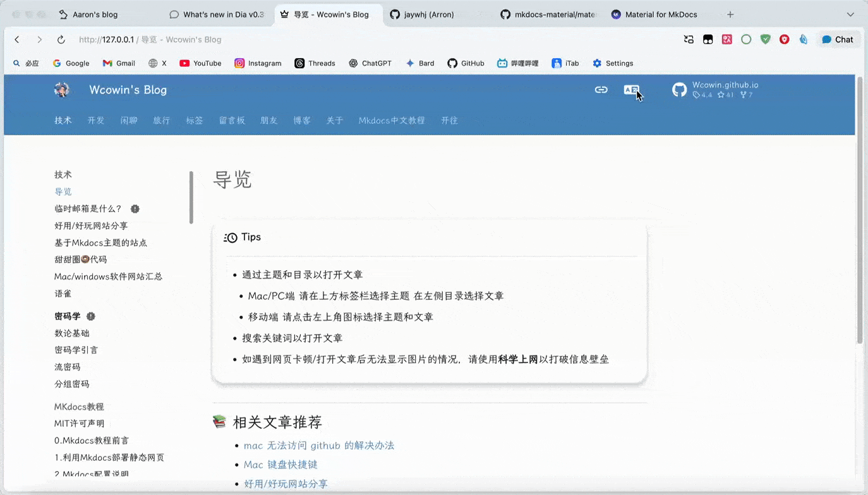Reload the current page
Image resolution: width=868 pixels, height=495 pixels.
pos(61,39)
